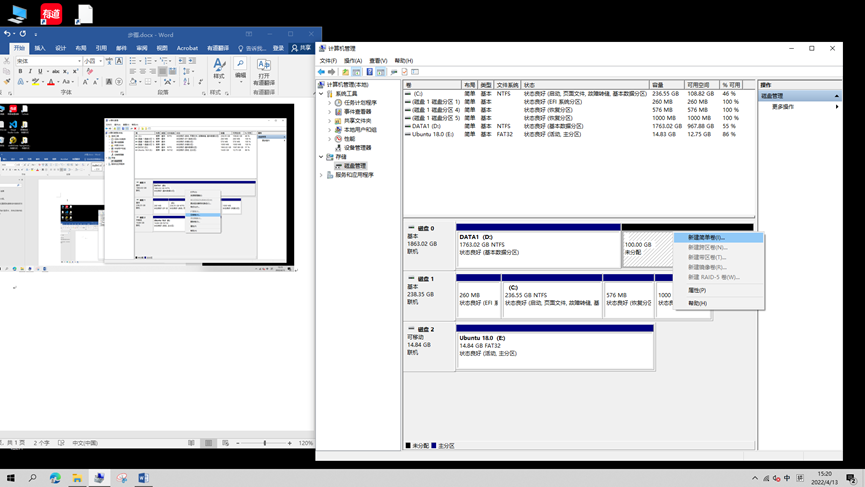Viewport: 865px width, 487px height.
Task: Click Increase Indent in the Word ribbon
Action: pos(192,61)
